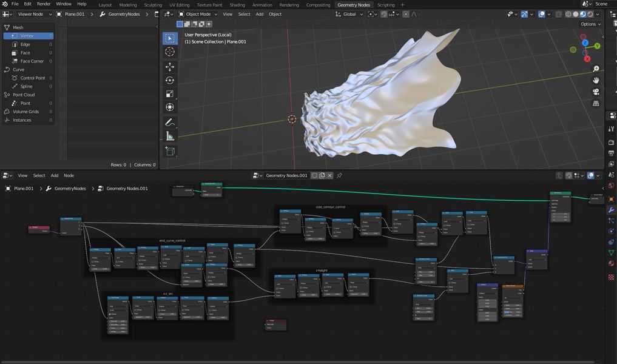Open the Global transform orientation dropdown
The height and width of the screenshot is (364, 617).
coord(349,14)
